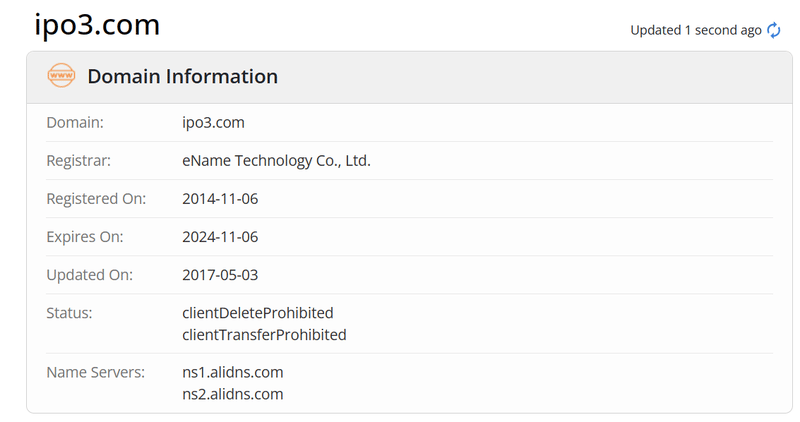This screenshot has width=800, height=422.
Task: Click the expiry date 2024-11-06
Action: pyautogui.click(x=220, y=237)
